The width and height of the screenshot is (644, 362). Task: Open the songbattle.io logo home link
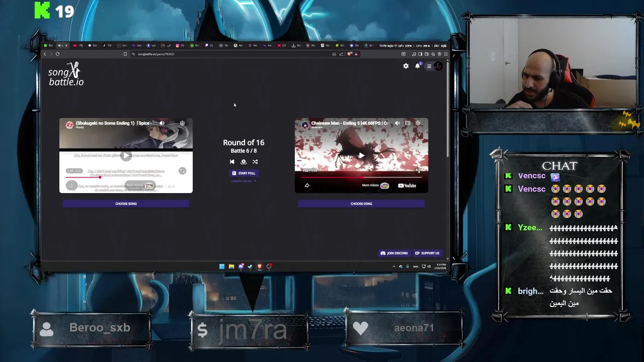(66, 74)
